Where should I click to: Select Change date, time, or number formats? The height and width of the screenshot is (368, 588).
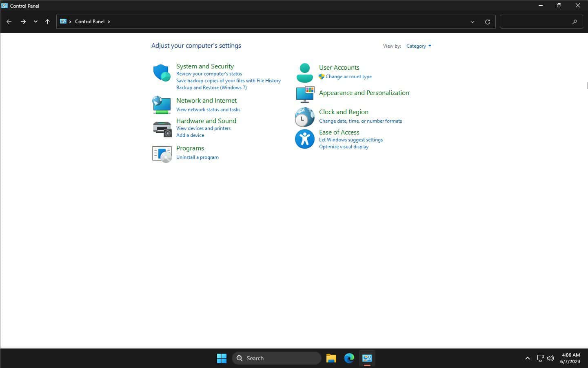360,121
